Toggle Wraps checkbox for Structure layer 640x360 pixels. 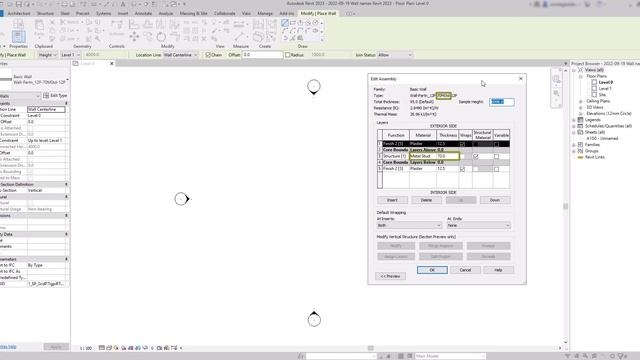(462, 156)
